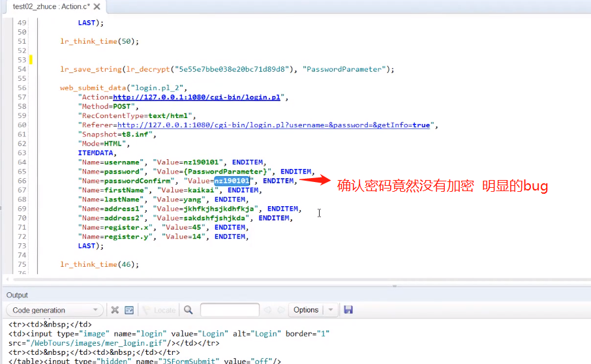This screenshot has height=364, width=591.
Task: Click line number 53 in the gutter
Action: point(22,60)
